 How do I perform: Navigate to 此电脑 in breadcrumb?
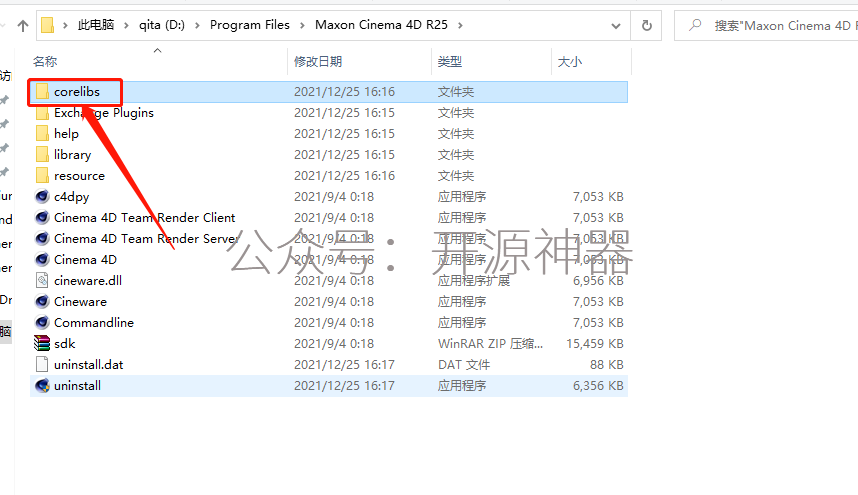(x=96, y=25)
